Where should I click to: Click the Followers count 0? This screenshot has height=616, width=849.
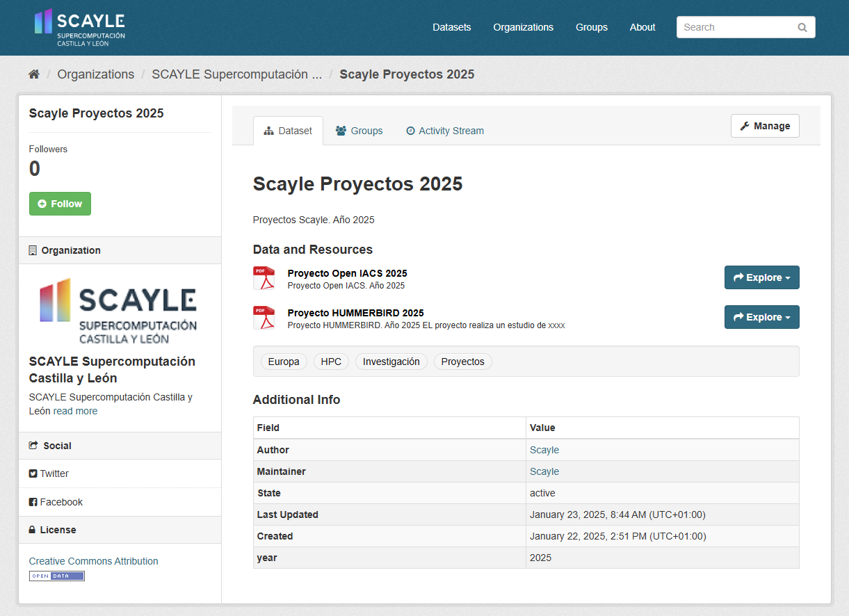(35, 169)
